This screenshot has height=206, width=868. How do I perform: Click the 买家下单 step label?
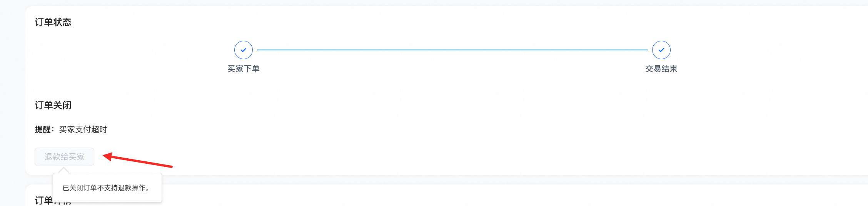pos(243,69)
